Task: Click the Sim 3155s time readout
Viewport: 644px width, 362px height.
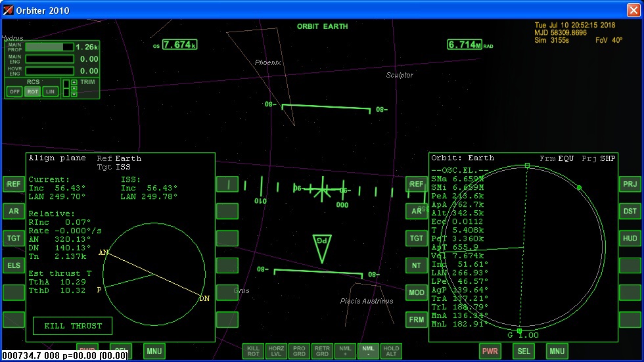Action: (551, 40)
